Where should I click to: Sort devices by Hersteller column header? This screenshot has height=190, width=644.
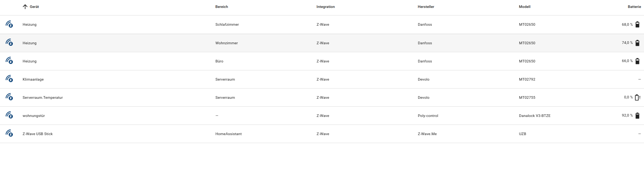tap(426, 7)
